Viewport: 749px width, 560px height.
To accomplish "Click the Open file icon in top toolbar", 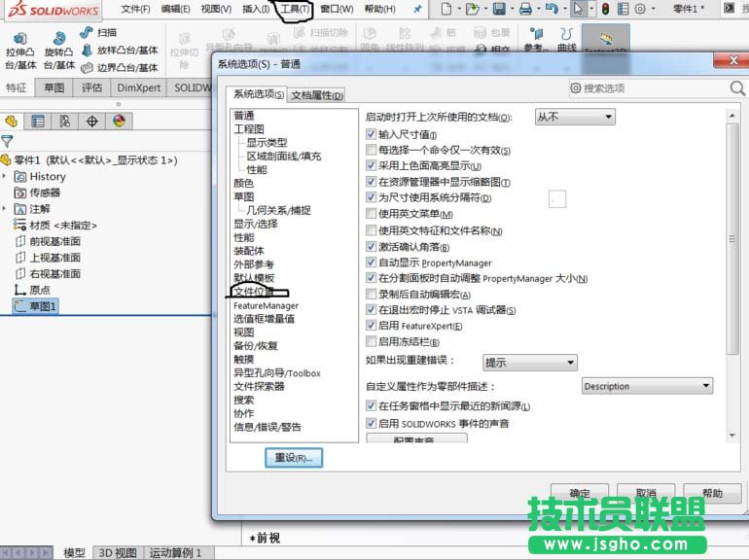I will tap(472, 9).
